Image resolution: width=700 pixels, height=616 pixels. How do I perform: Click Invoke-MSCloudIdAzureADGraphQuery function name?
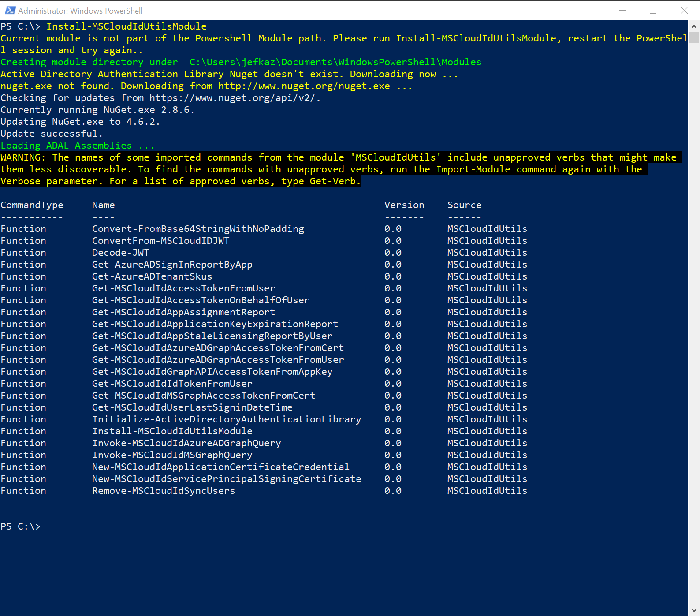point(186,443)
